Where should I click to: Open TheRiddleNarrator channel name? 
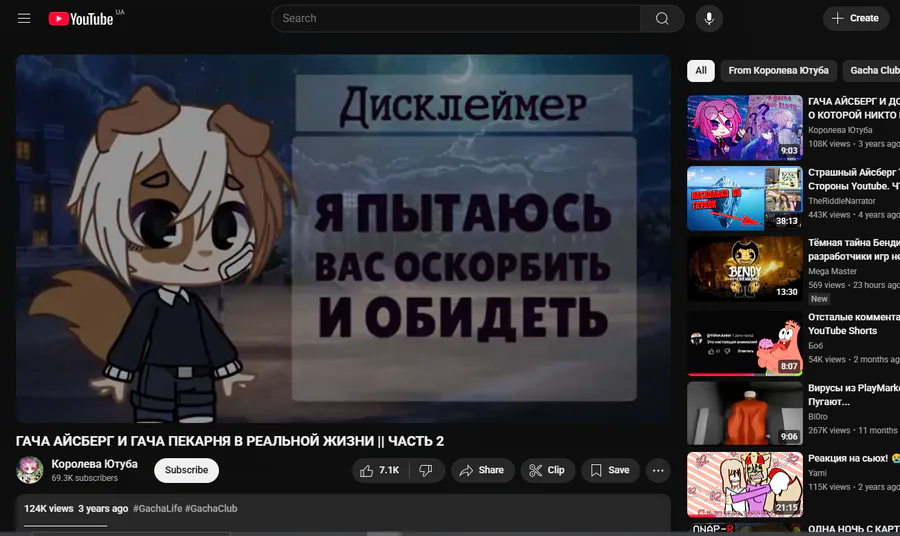coord(841,201)
